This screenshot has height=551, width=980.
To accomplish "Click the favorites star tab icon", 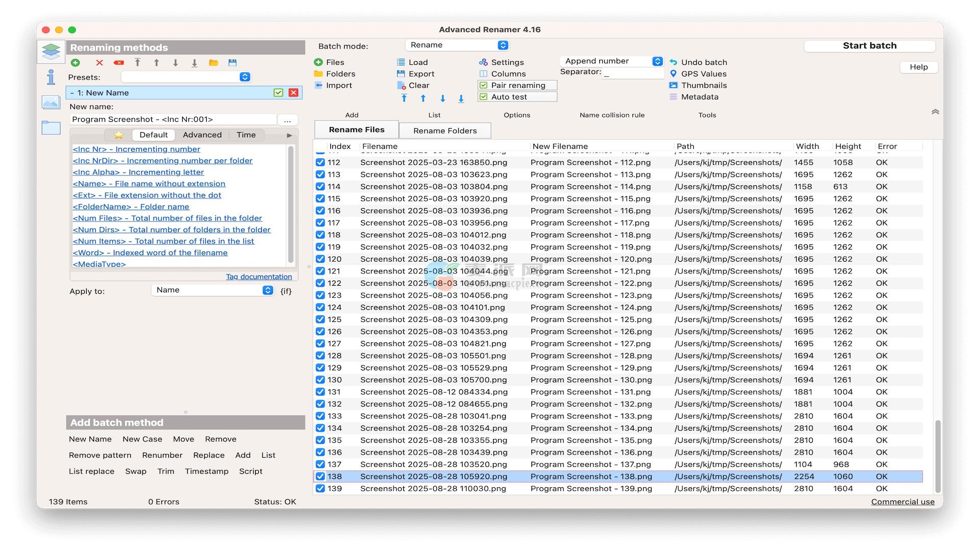I will 118,135.
